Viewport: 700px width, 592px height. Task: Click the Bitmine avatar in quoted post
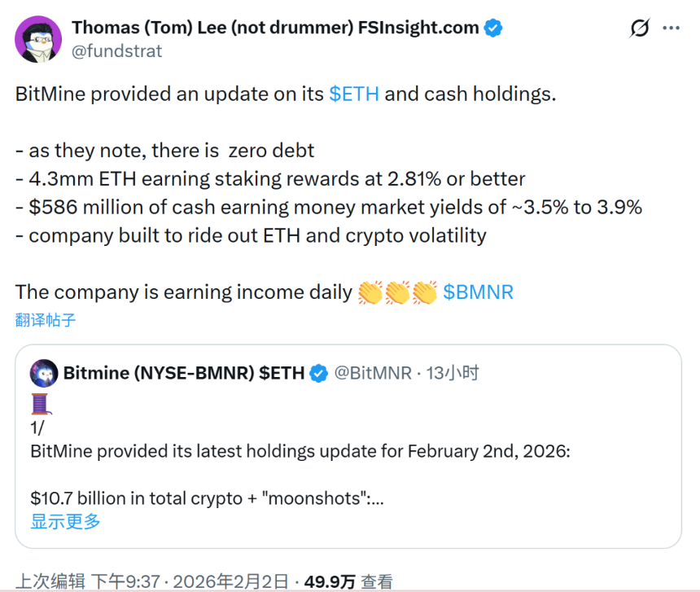pyautogui.click(x=44, y=374)
